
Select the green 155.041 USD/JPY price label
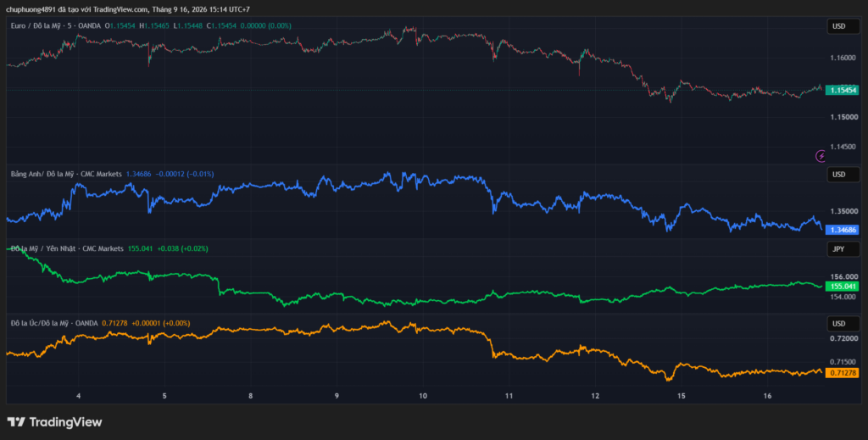[842, 287]
